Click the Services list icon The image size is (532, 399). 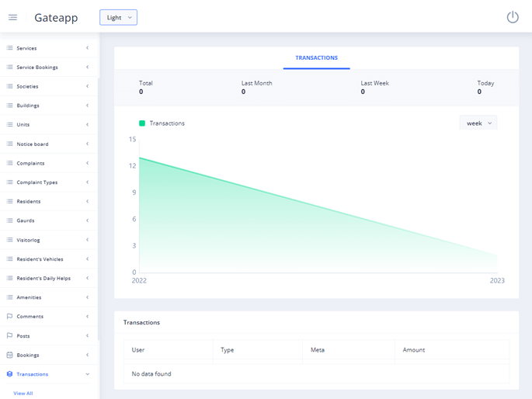(x=9, y=48)
